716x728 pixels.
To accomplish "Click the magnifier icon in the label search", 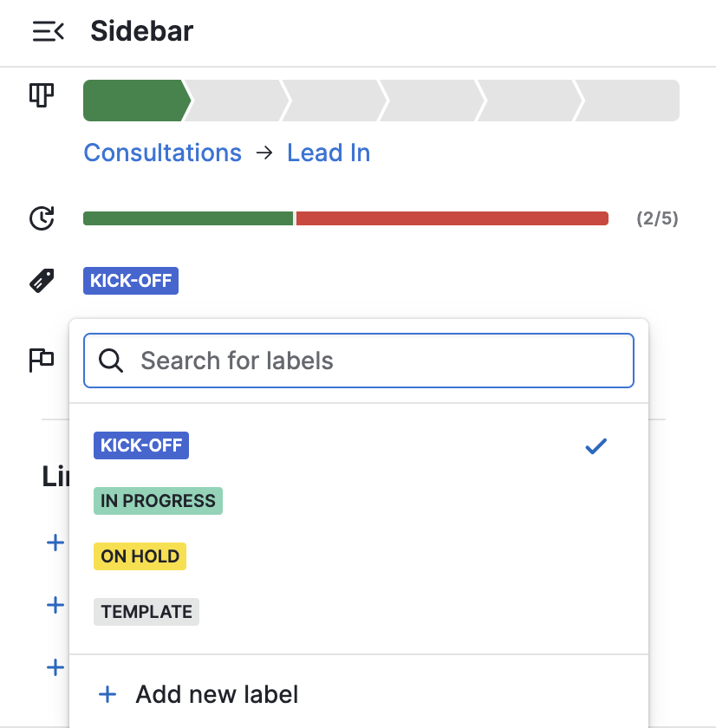I will point(111,361).
